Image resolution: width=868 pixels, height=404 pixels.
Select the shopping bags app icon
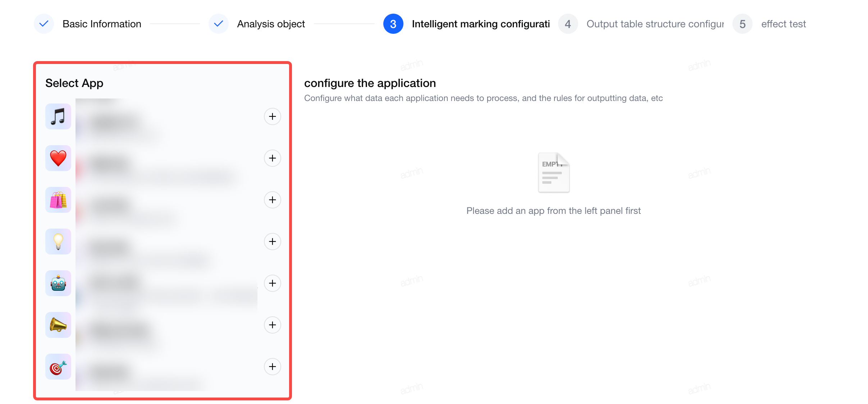(58, 200)
